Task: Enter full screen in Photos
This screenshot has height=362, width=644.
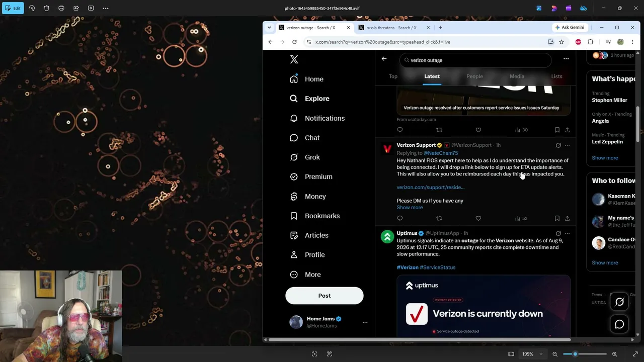Action: (635, 354)
